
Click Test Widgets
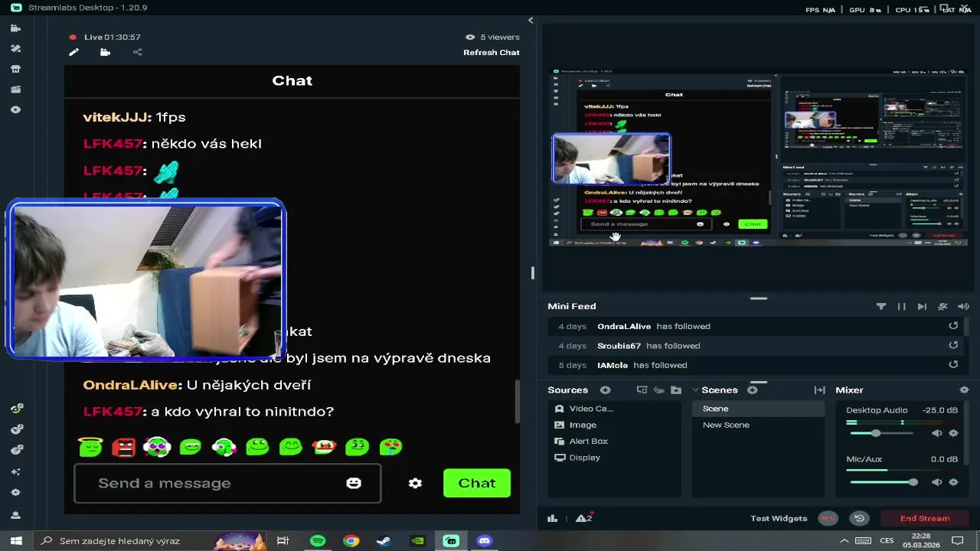[x=779, y=518]
